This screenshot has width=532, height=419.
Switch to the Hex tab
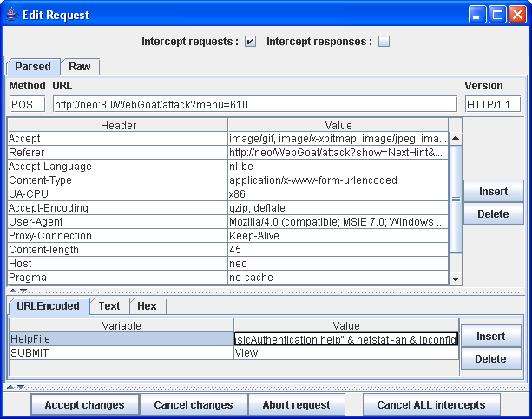[x=147, y=306]
